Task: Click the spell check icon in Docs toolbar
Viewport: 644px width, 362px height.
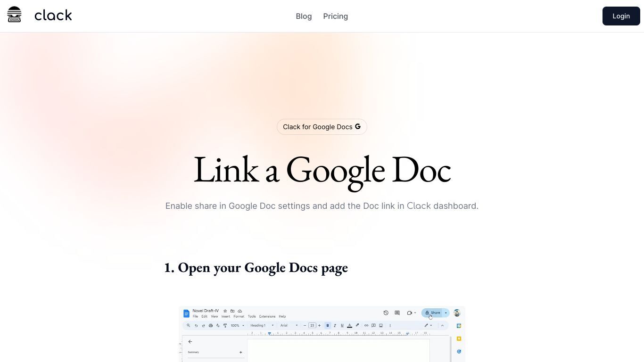Action: 218,326
